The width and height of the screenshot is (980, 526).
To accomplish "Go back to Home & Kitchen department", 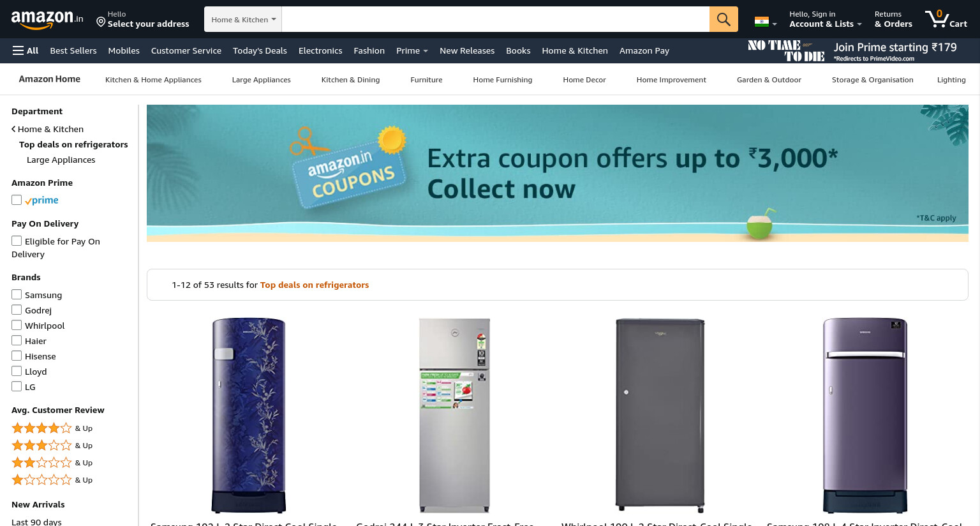I will tap(47, 129).
